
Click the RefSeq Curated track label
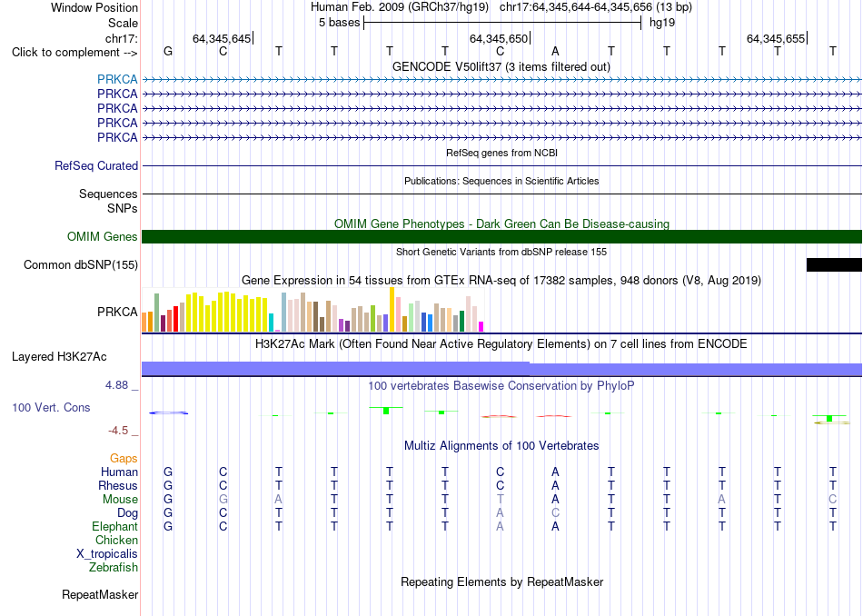coord(96,165)
